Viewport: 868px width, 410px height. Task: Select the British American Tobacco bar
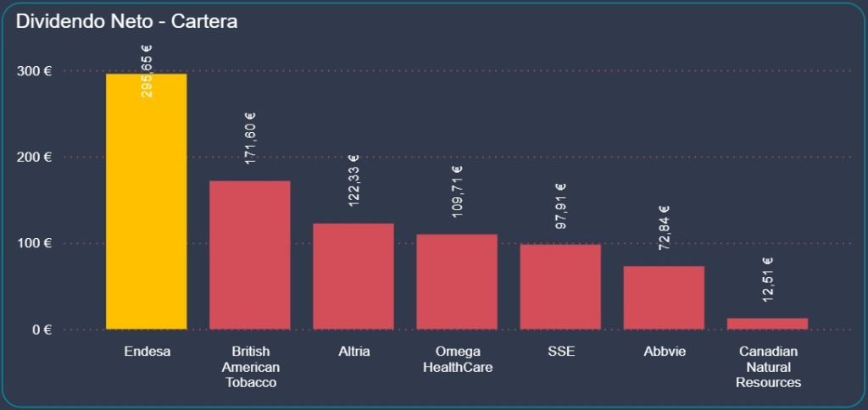tap(249, 254)
